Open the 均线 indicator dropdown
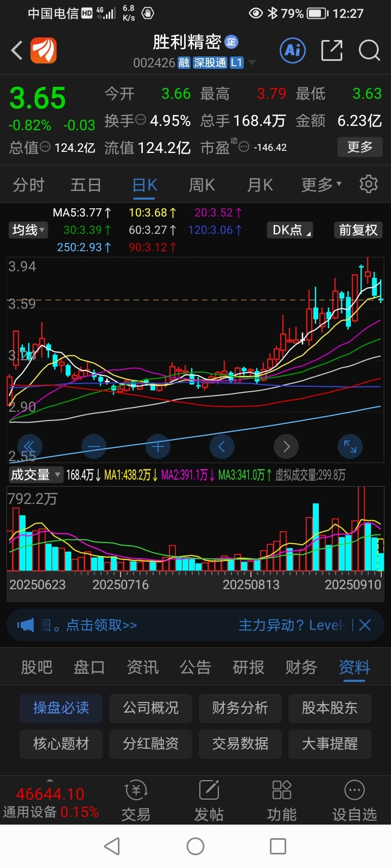This screenshot has height=868, width=391. 29,230
